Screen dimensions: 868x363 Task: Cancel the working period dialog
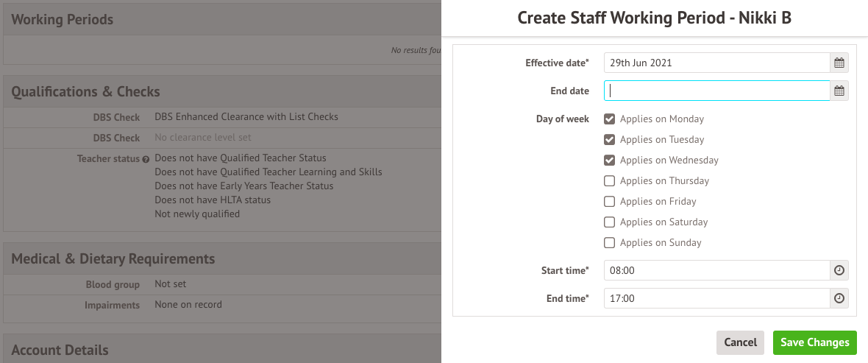point(740,342)
